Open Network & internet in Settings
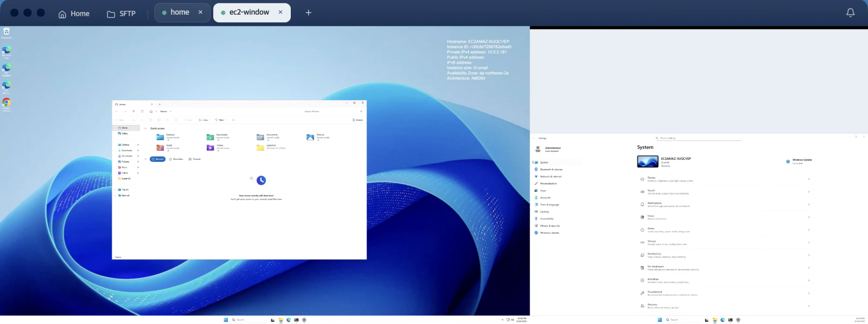The image size is (868, 324). click(557, 177)
